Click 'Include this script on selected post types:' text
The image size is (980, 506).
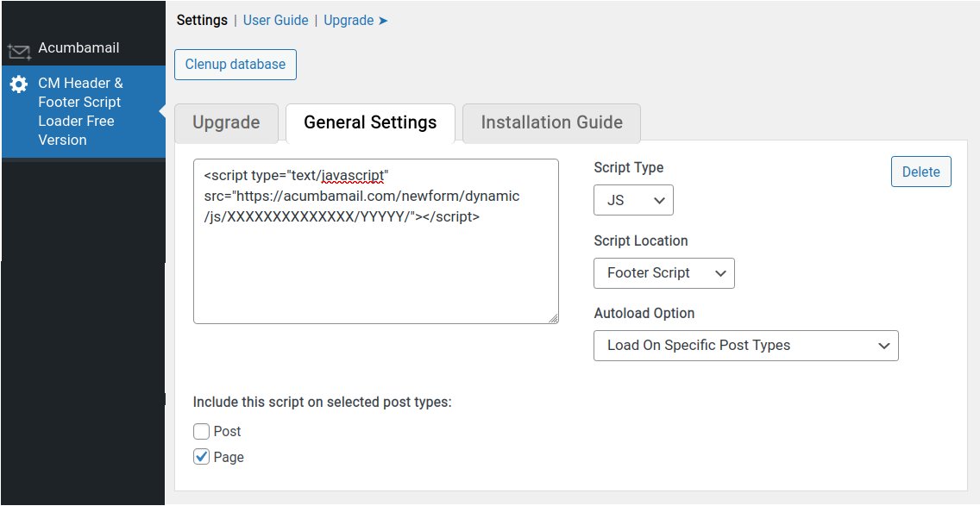(x=322, y=403)
